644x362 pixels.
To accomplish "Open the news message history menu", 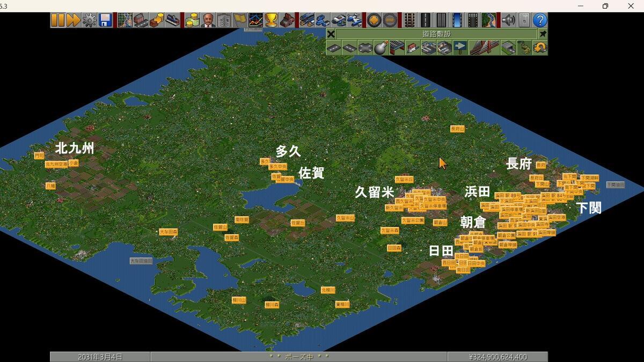I will (x=524, y=20).
